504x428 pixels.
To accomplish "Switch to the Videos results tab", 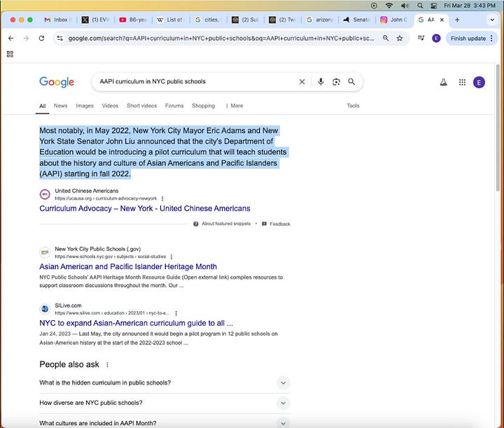I will point(110,106).
